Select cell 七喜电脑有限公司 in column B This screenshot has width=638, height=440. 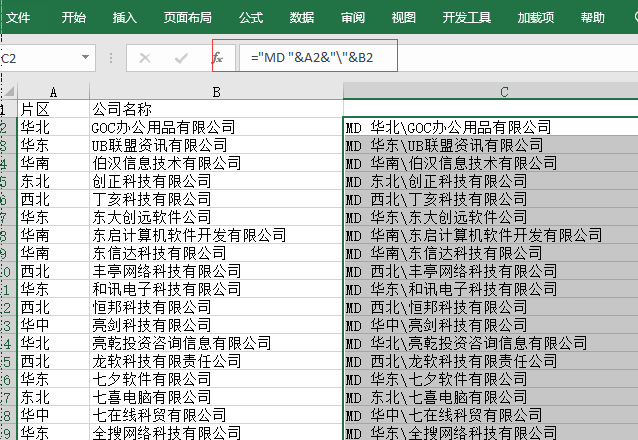(216, 397)
